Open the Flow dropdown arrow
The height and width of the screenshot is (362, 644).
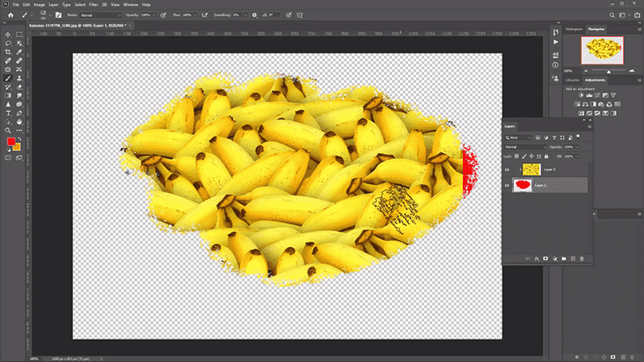coord(195,15)
